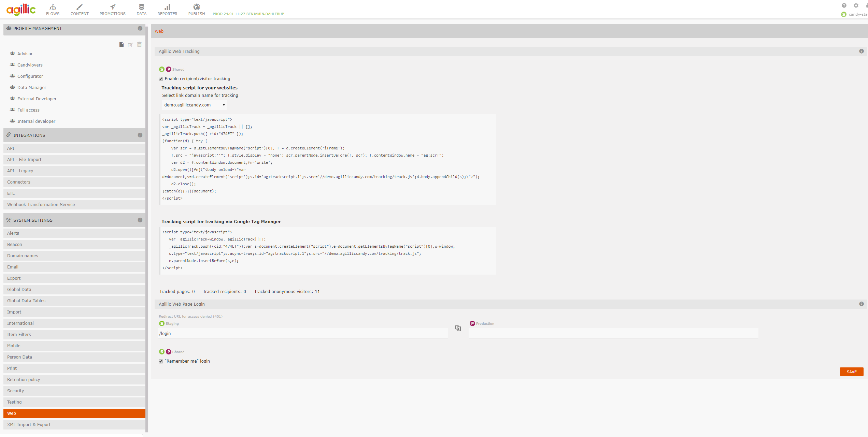Open the Promotions module
Screen dimensions: 868x437
112,9
